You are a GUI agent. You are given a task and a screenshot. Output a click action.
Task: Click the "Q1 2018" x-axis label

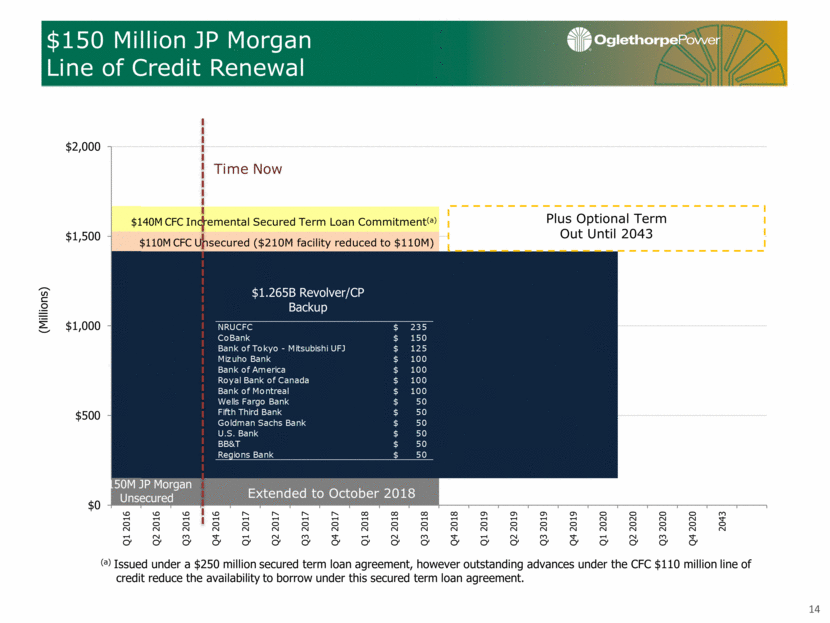point(365,528)
